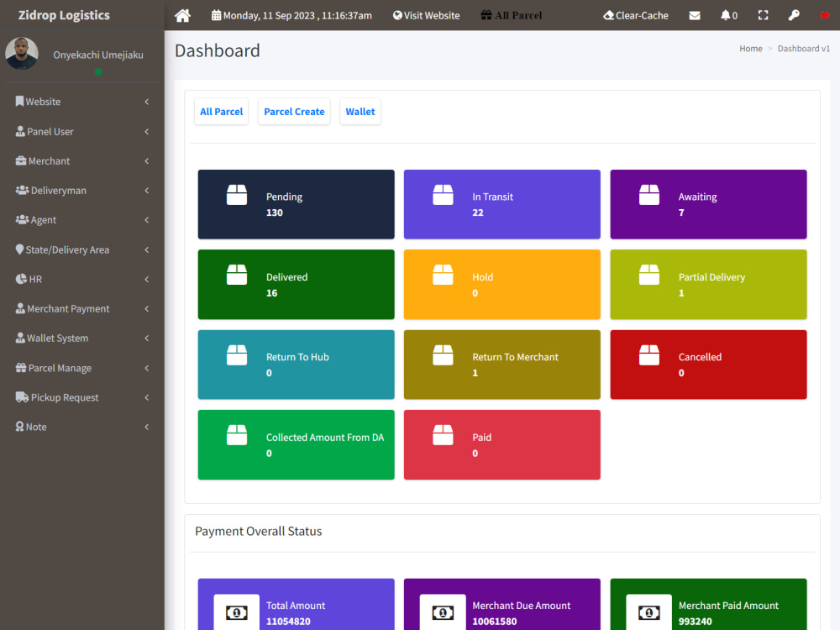Open the money icon on Merchant Due Amount
This screenshot has height=630, width=840.
443,612
